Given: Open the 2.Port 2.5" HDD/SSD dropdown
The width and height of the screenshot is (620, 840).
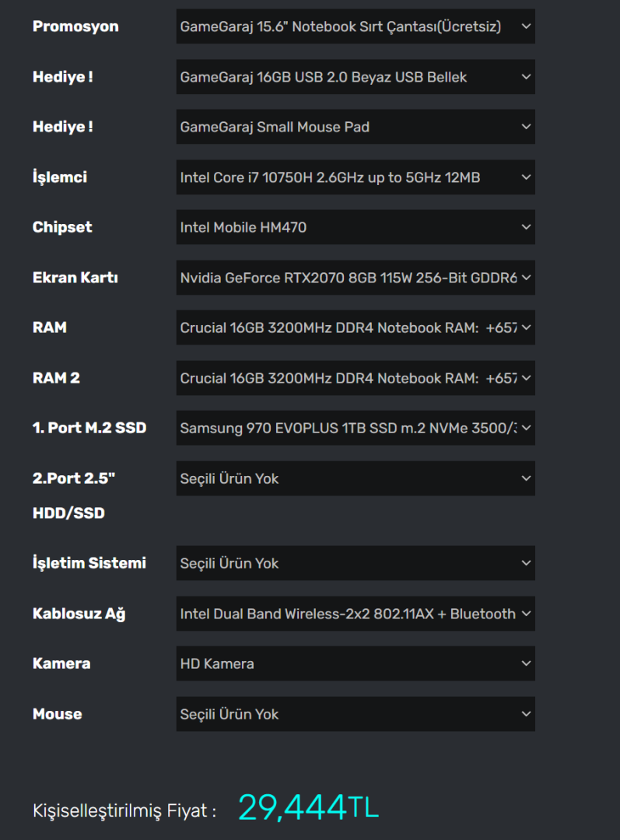Looking at the screenshot, I should tap(355, 478).
